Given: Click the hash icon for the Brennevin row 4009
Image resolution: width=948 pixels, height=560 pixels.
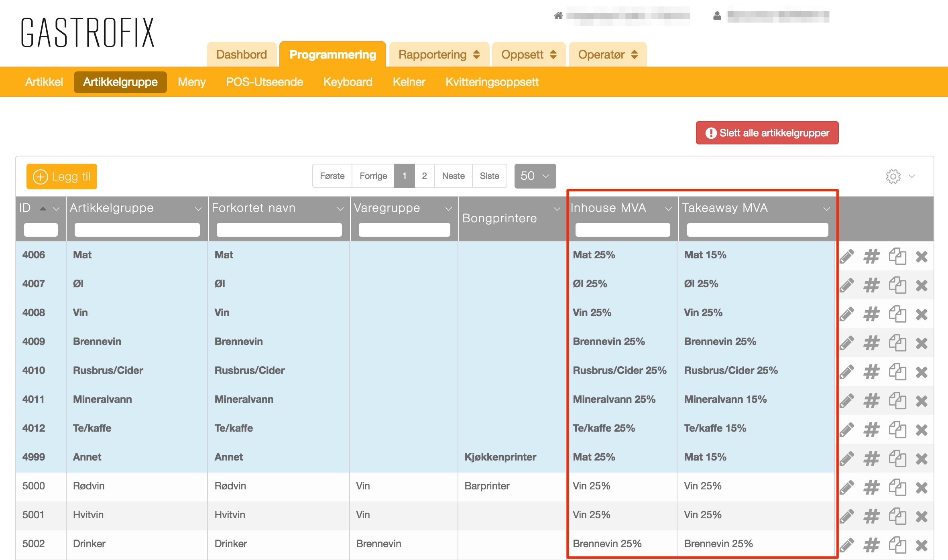Looking at the screenshot, I should 872,343.
